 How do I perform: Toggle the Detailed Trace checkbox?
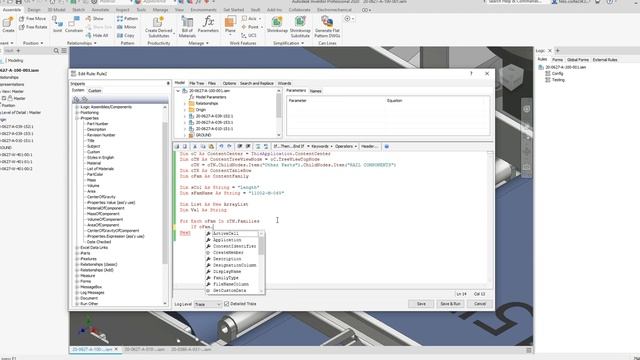tap(227, 304)
